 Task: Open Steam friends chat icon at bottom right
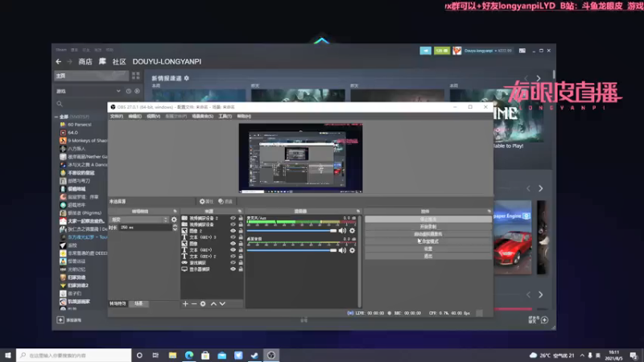[x=545, y=319]
